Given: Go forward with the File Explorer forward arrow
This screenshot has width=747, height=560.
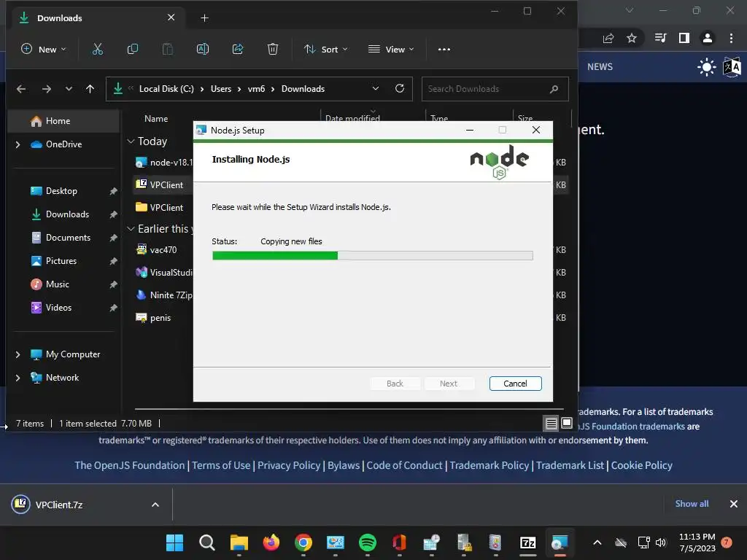Looking at the screenshot, I should click(46, 89).
